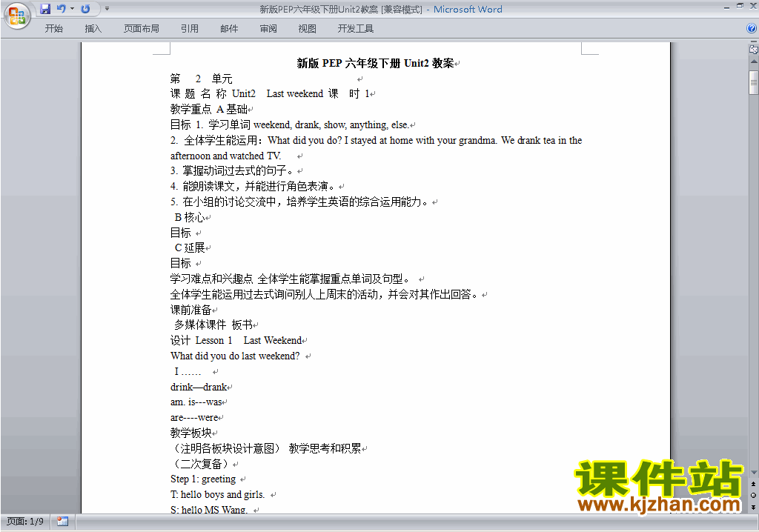
Task: Close the Word window
Action: click(x=753, y=6)
